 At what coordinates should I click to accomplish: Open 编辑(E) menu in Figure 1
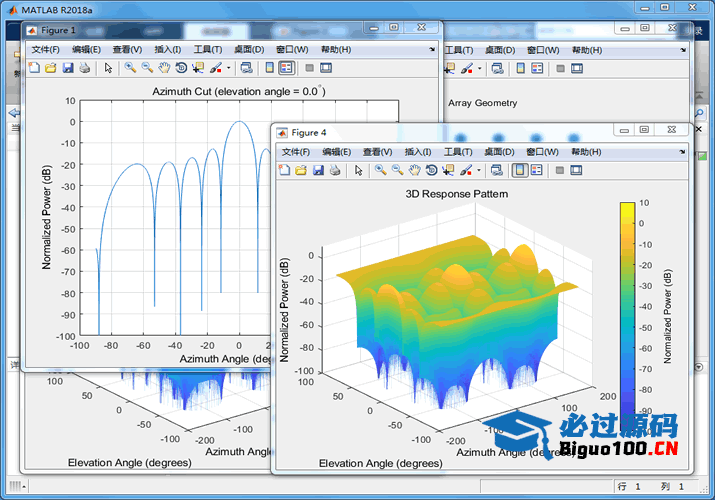coord(86,49)
